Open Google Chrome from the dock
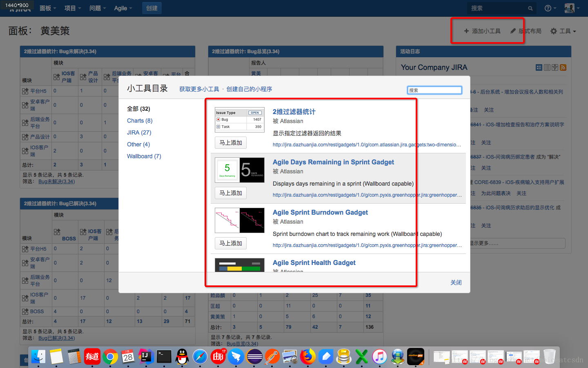 coord(110,357)
